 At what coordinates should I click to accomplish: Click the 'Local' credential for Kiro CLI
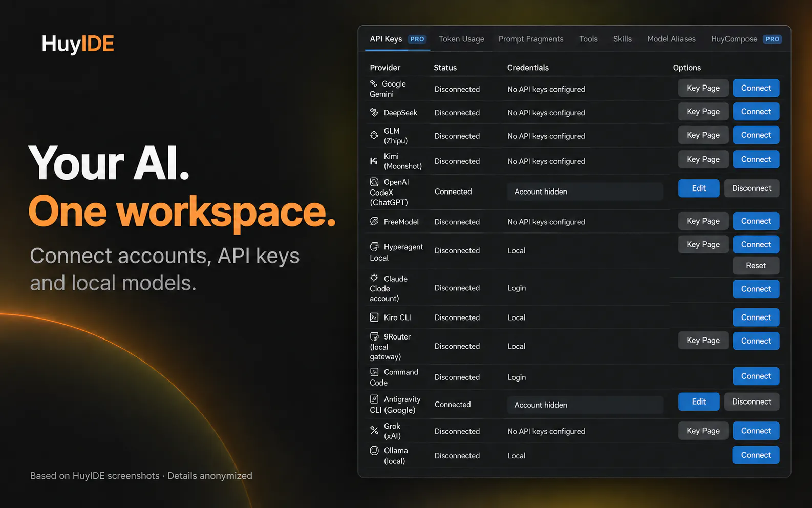tap(516, 317)
